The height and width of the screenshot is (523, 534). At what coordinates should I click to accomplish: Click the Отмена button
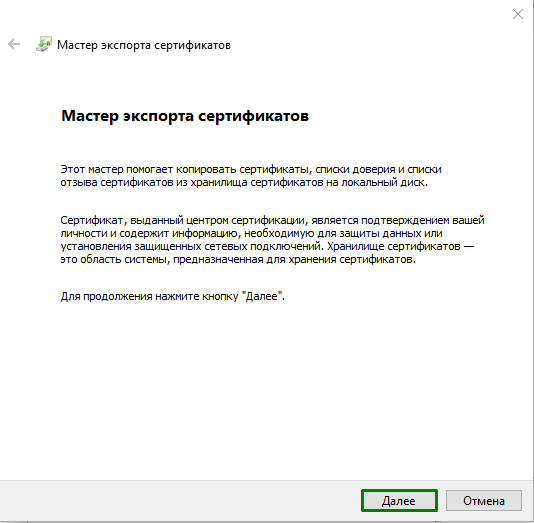pyautogui.click(x=484, y=501)
